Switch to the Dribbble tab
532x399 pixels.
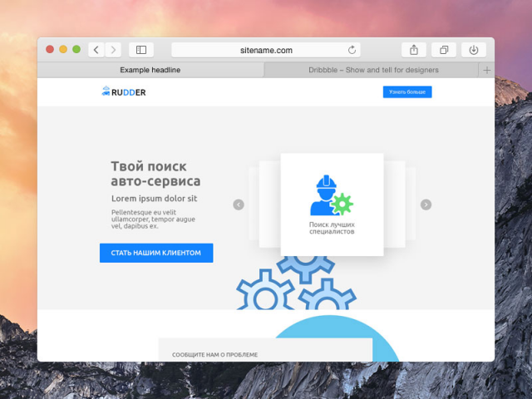(372, 70)
